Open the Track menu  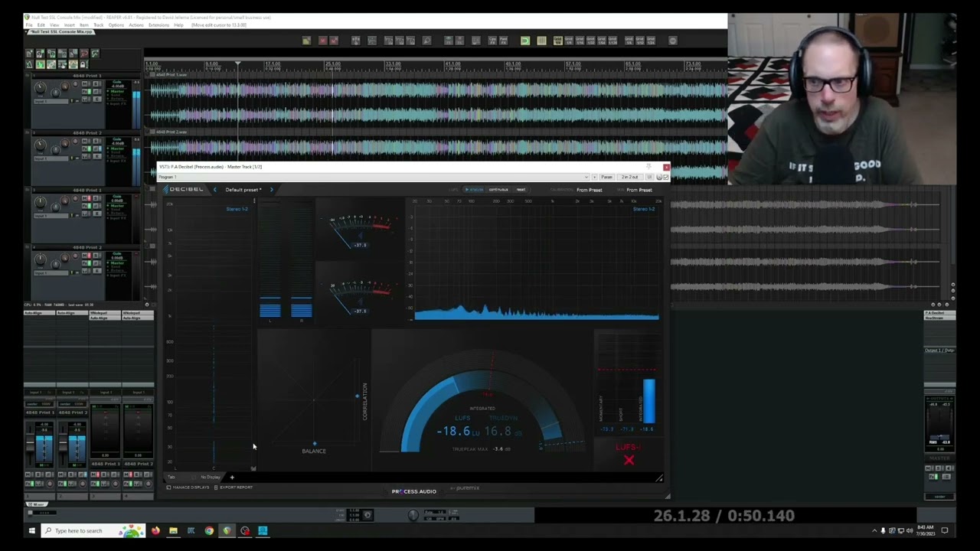point(98,25)
